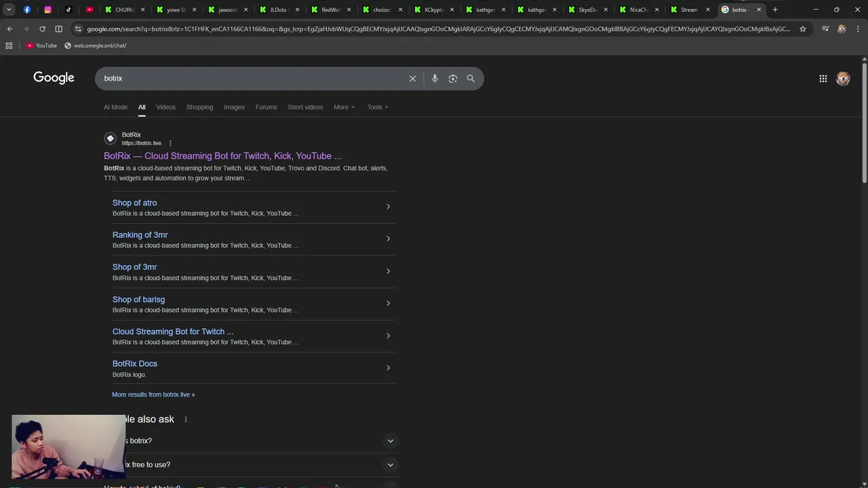Open the Shop of barisg sitelink
The image size is (868, 488).
coord(138,300)
